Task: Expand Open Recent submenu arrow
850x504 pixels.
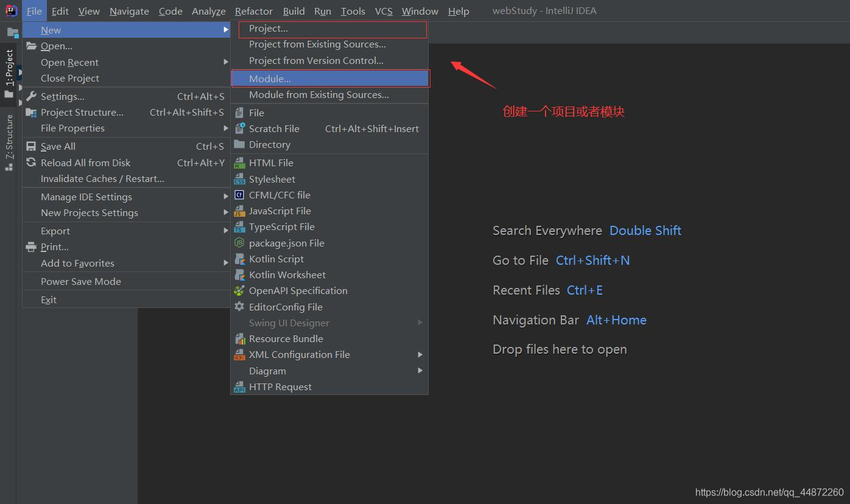Action: 226,62
